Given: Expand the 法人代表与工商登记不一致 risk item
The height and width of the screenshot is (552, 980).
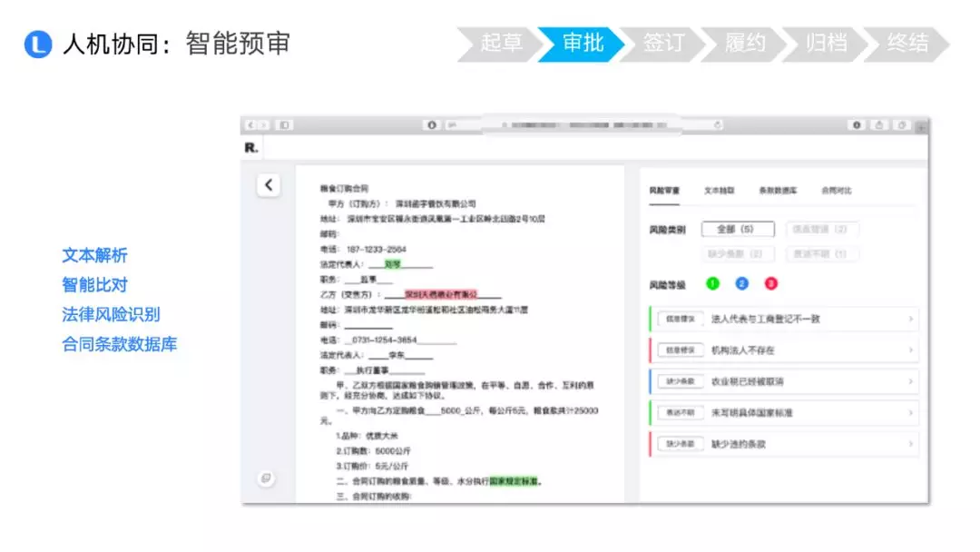Looking at the screenshot, I should pyautogui.click(x=784, y=320).
